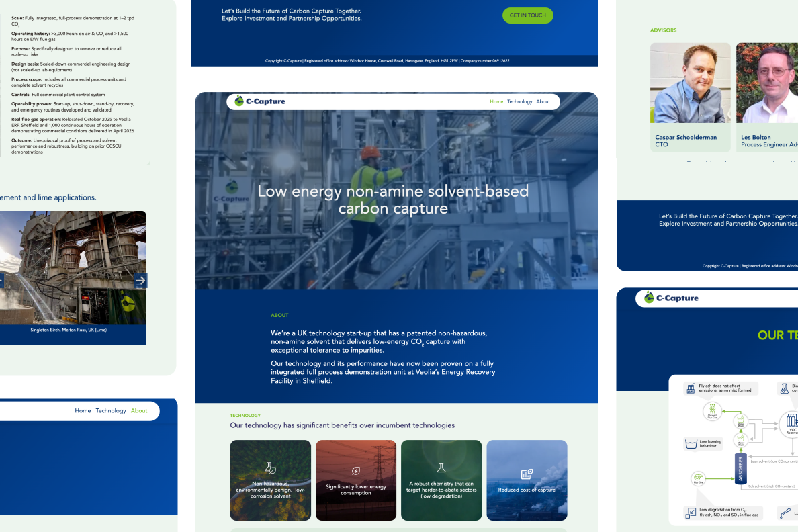Click the "We're a UK technology start-up" paragraph
The height and width of the screenshot is (532, 798).
[x=379, y=342]
